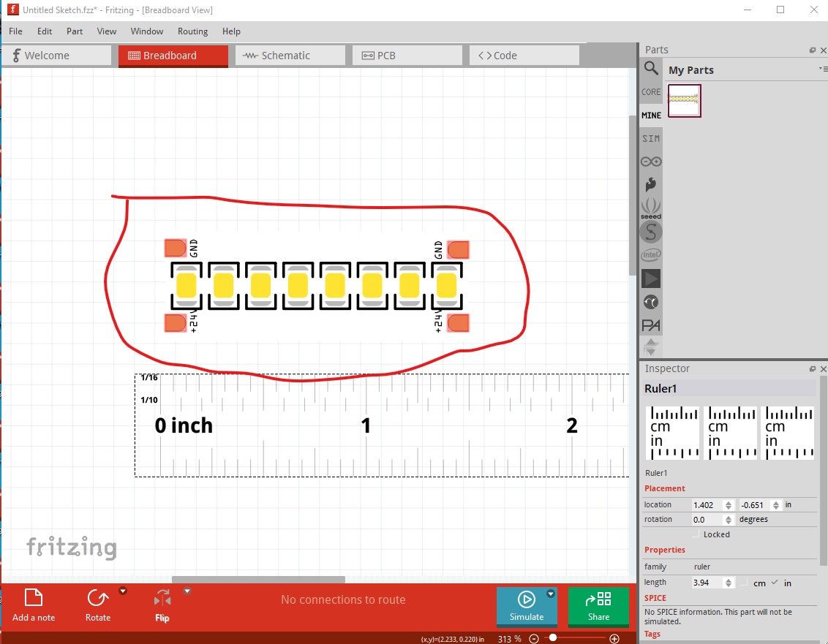The image size is (828, 644).
Task: Click bottom-right +24V pad of LED strip
Action: [458, 322]
